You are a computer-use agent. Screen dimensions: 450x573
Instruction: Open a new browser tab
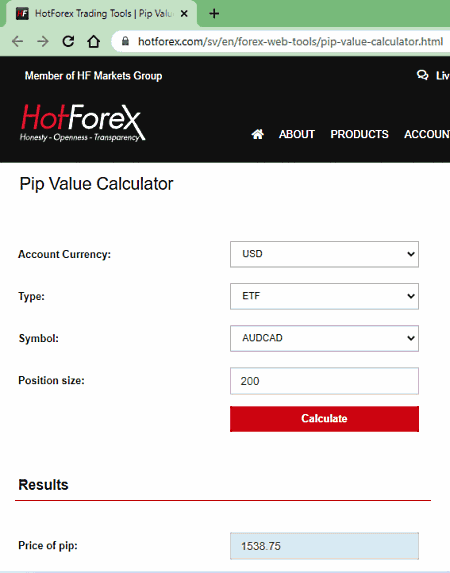tap(214, 14)
